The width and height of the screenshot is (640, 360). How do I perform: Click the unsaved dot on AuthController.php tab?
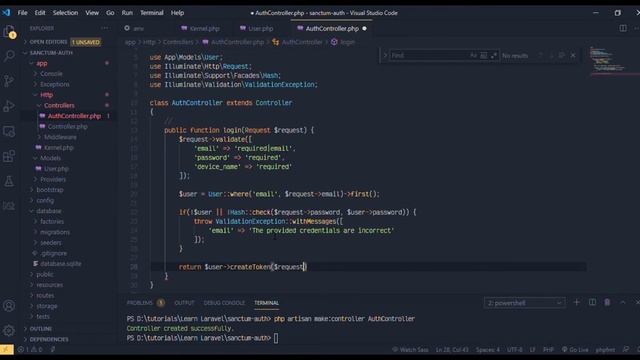click(364, 29)
